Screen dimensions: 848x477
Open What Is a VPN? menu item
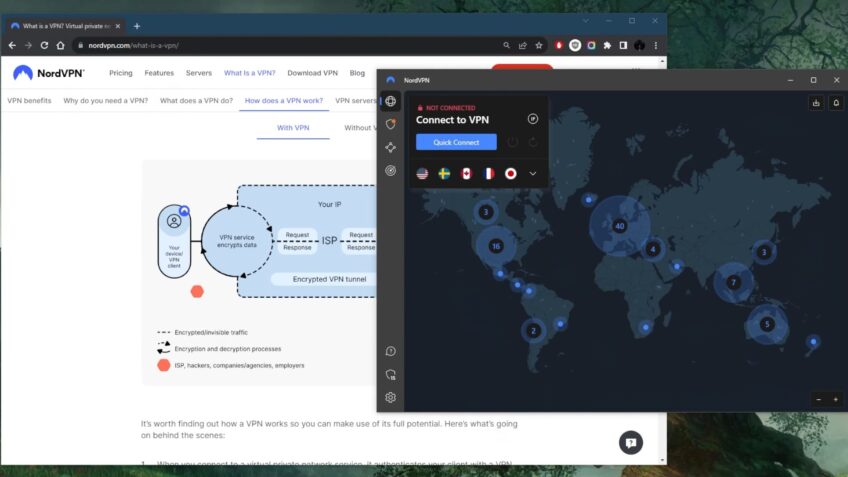[249, 73]
